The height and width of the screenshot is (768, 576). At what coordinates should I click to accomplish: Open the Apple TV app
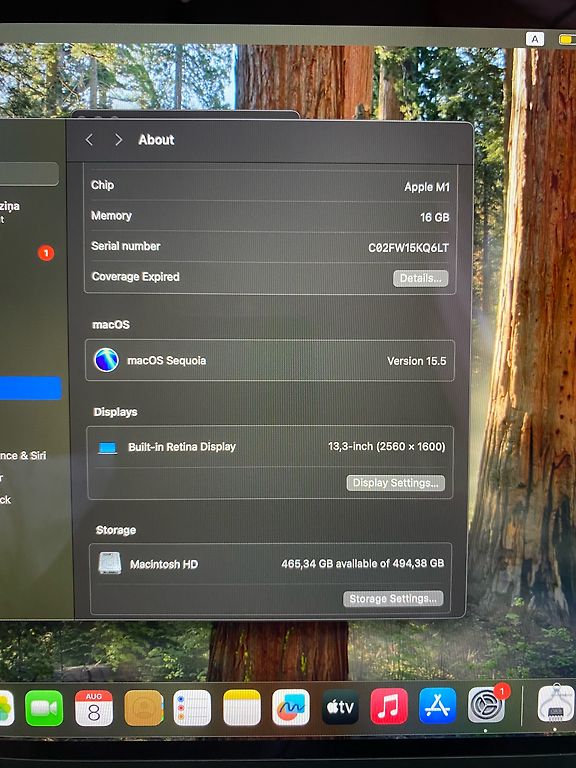tap(340, 707)
